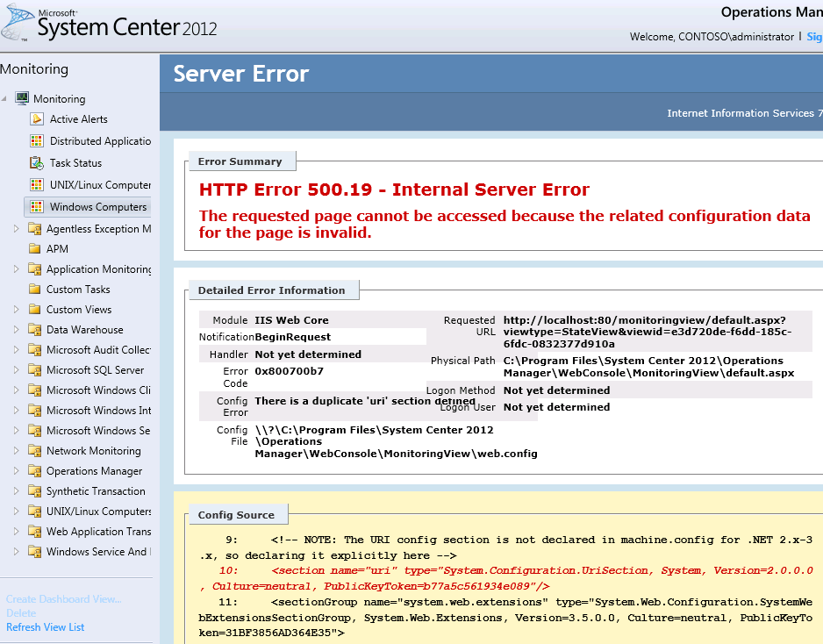Image resolution: width=823 pixels, height=644 pixels.
Task: Select the Data Warehouse folder icon
Action: tap(34, 330)
